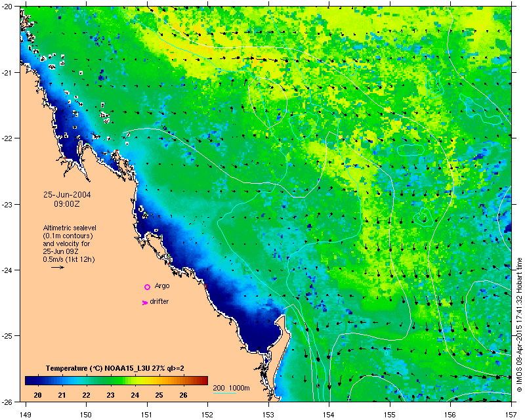Click the colorbar tick label "26"

click(x=183, y=395)
